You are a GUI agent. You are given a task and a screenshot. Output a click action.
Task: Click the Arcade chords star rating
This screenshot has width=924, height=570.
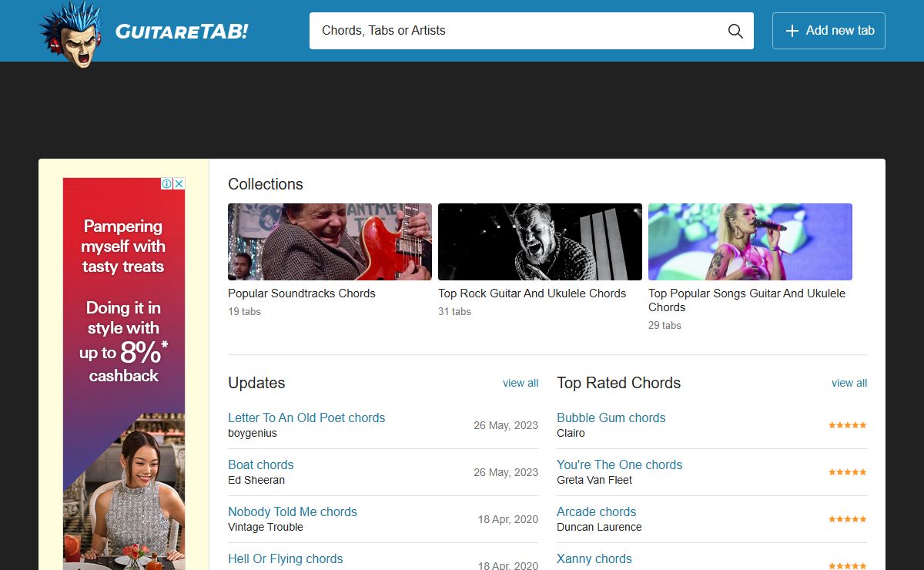[x=848, y=519]
